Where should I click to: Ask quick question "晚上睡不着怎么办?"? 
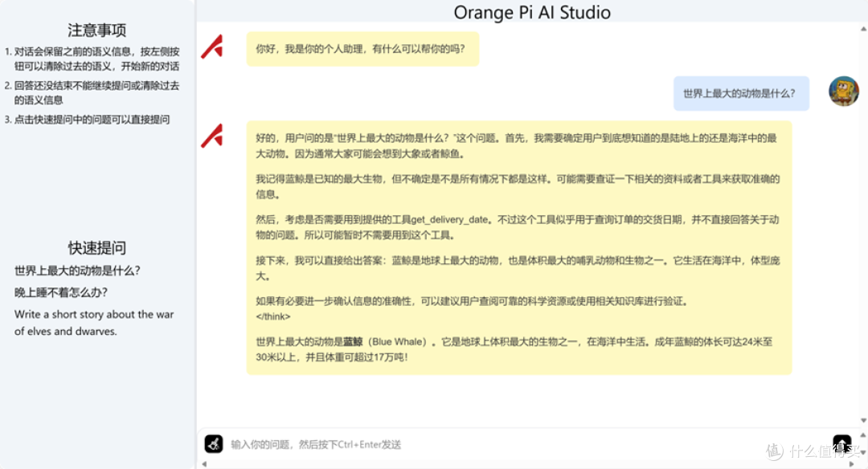pyautogui.click(x=61, y=292)
